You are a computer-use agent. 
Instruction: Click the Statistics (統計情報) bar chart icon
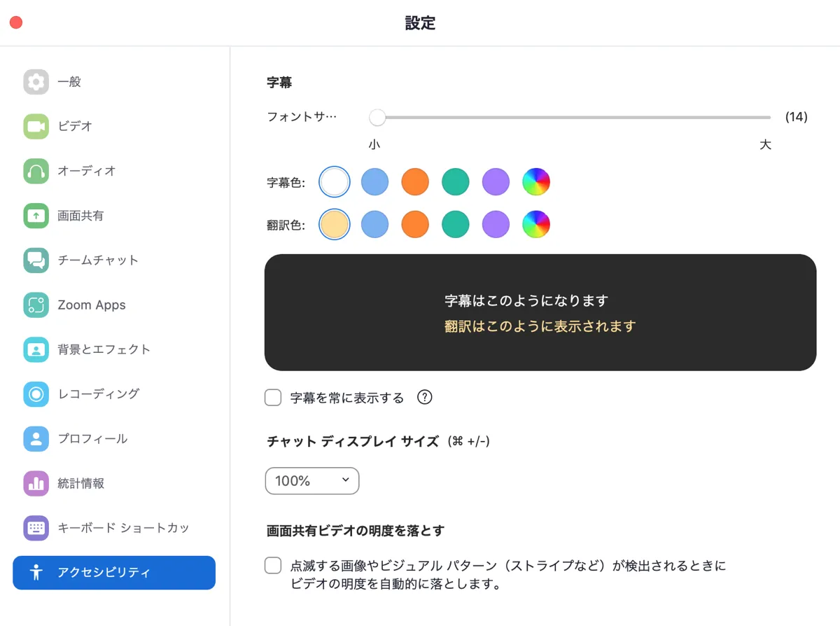coord(36,483)
